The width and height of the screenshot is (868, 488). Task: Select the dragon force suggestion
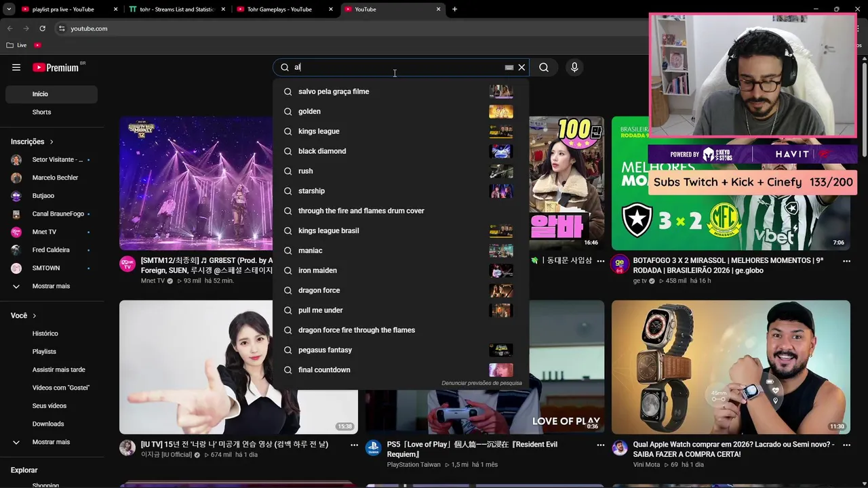click(x=401, y=290)
